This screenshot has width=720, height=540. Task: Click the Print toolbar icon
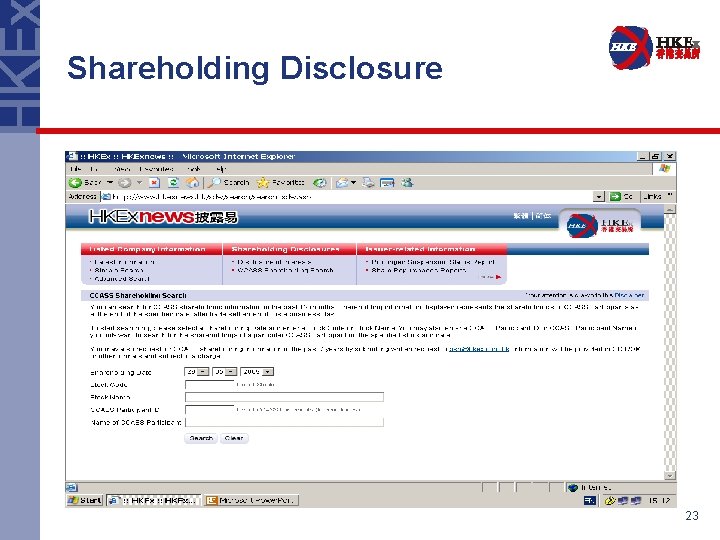pyautogui.click(x=368, y=183)
